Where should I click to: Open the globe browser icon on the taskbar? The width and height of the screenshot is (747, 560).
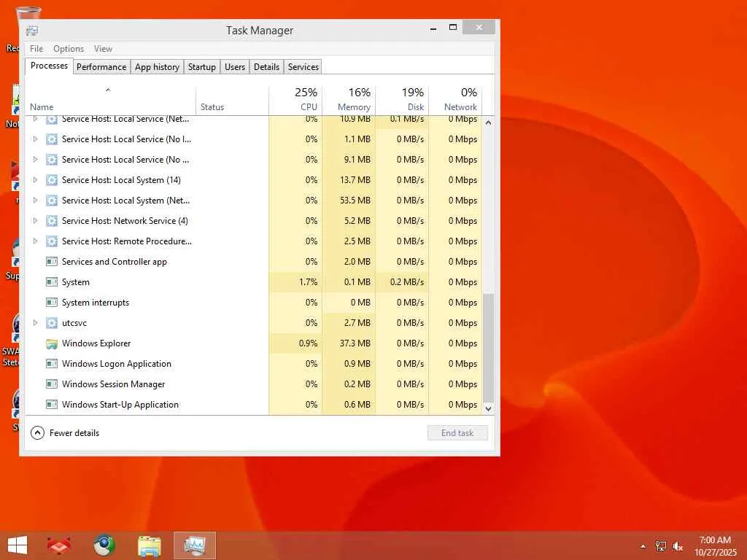(104, 545)
